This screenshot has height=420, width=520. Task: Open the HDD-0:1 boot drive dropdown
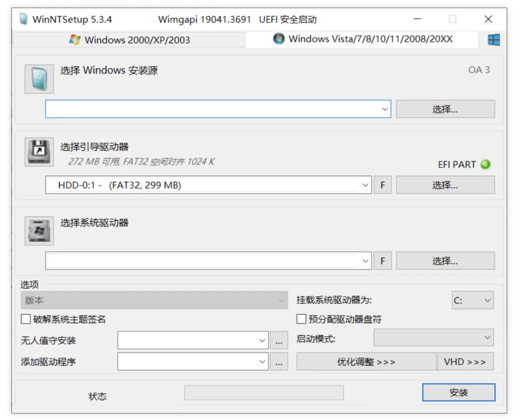pyautogui.click(x=365, y=185)
